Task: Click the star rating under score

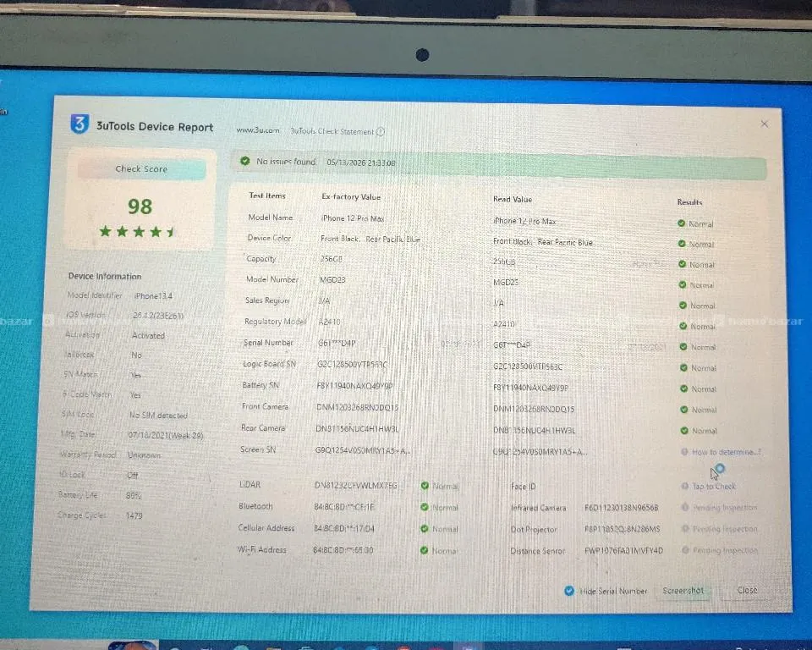Action: click(138, 232)
